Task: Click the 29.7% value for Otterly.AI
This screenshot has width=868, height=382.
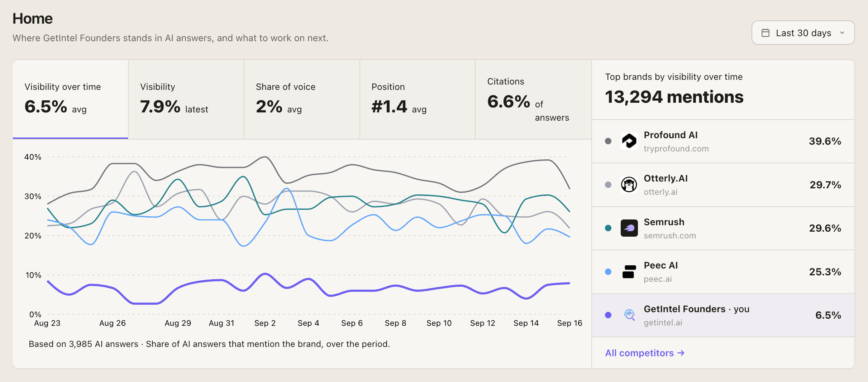Action: [825, 185]
